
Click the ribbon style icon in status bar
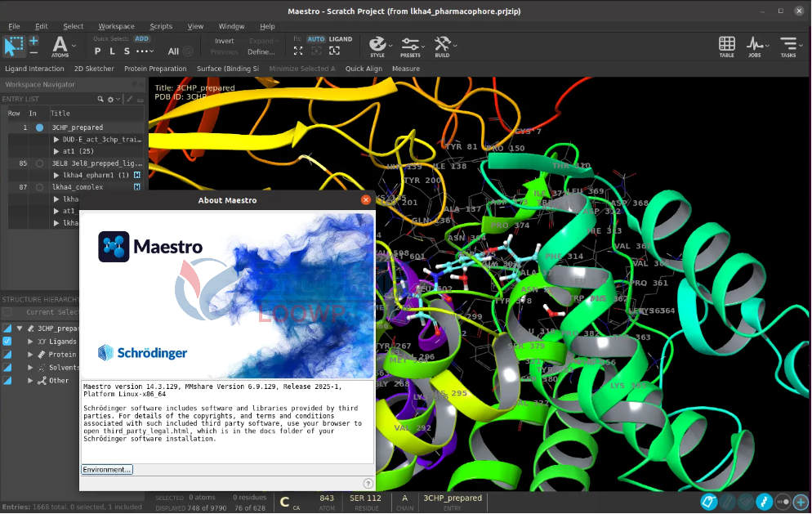(765, 502)
